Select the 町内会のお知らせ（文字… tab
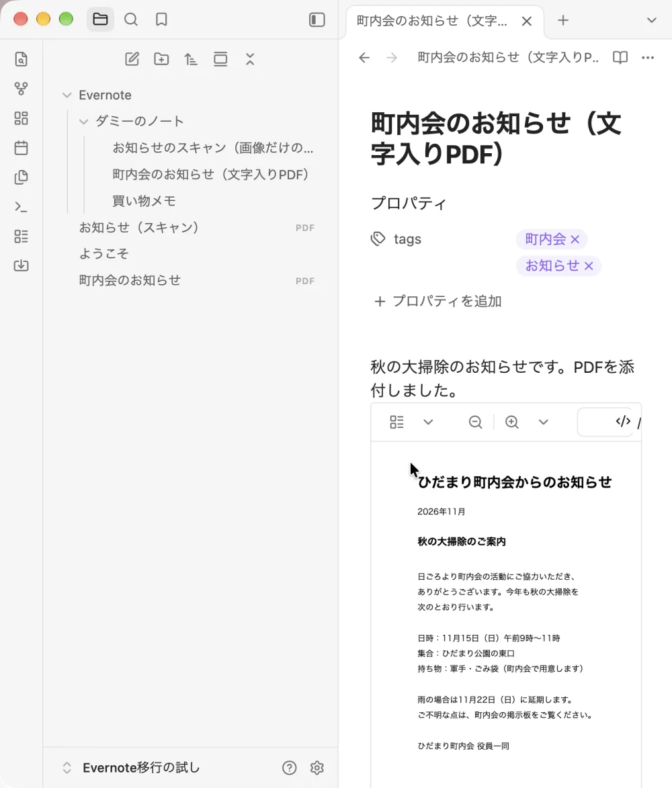This screenshot has height=788, width=672. click(432, 21)
